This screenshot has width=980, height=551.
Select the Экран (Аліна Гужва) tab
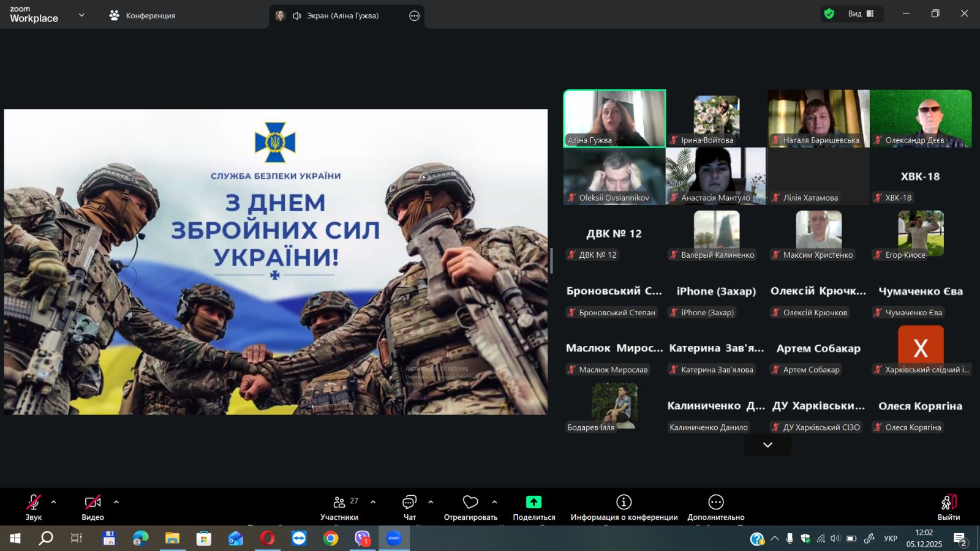tap(342, 16)
